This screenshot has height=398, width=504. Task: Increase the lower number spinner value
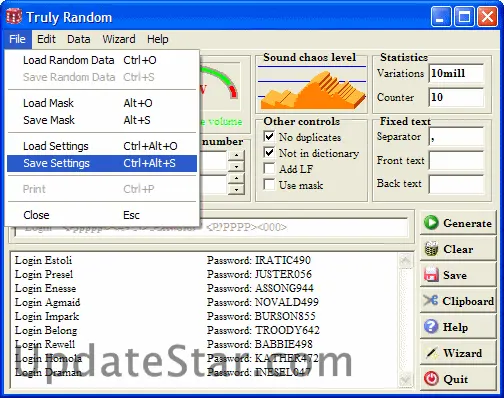236,178
